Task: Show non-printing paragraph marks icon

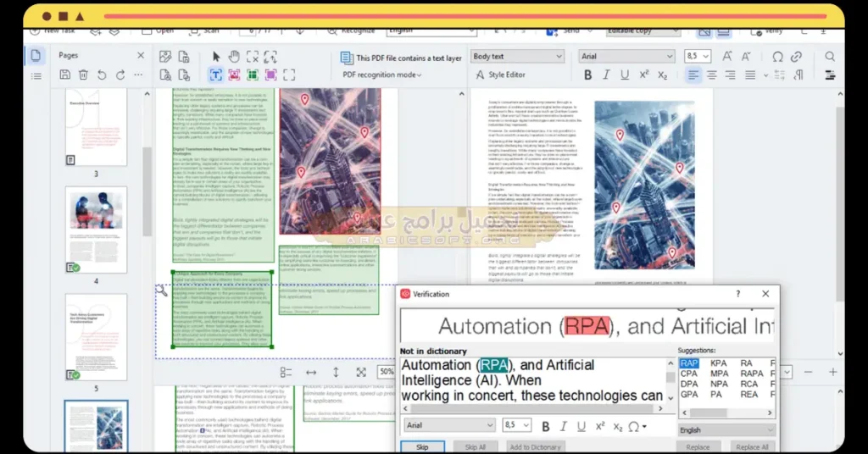Action: click(798, 75)
